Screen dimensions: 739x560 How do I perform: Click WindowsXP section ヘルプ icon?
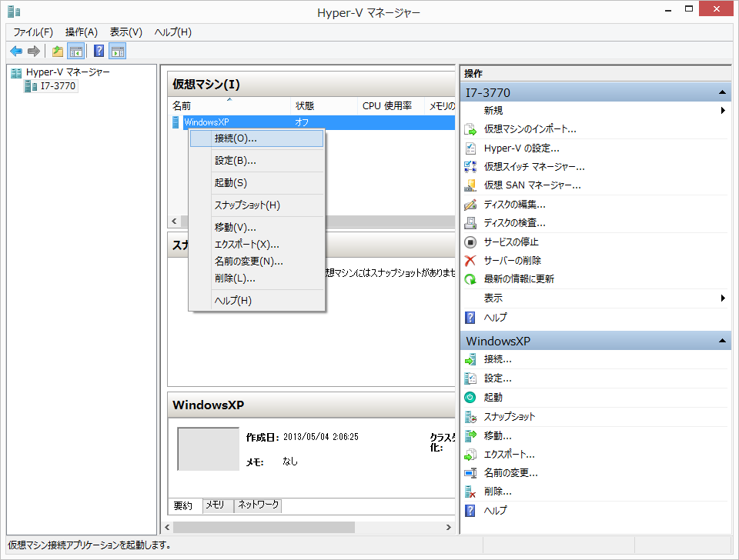click(x=470, y=511)
